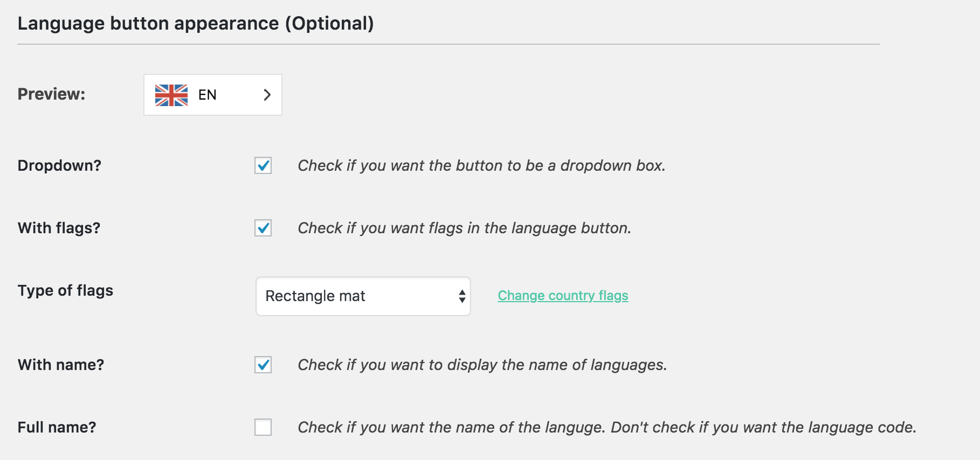
Task: Uncheck the Dropdown? checkbox
Action: [263, 165]
